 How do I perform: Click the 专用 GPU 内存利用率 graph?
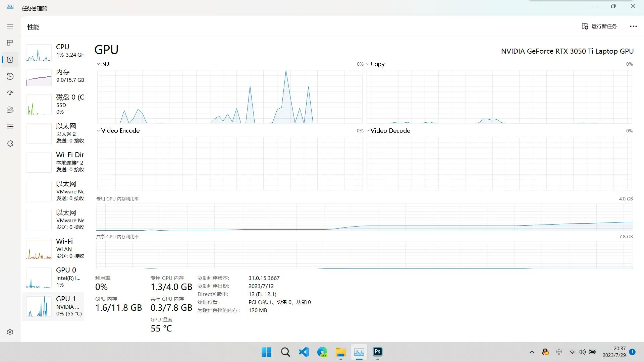coord(364,217)
